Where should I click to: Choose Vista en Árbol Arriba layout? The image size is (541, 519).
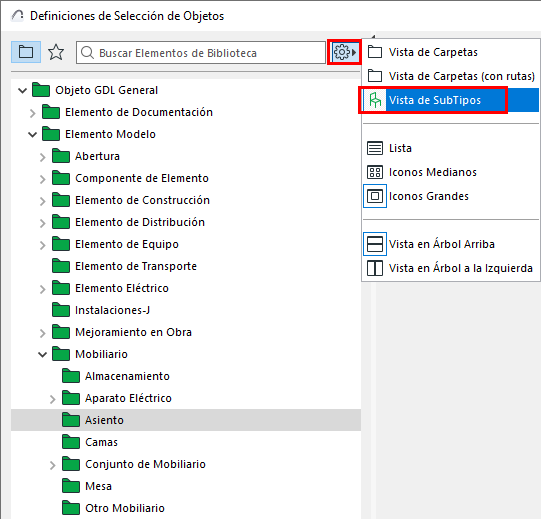(x=450, y=244)
